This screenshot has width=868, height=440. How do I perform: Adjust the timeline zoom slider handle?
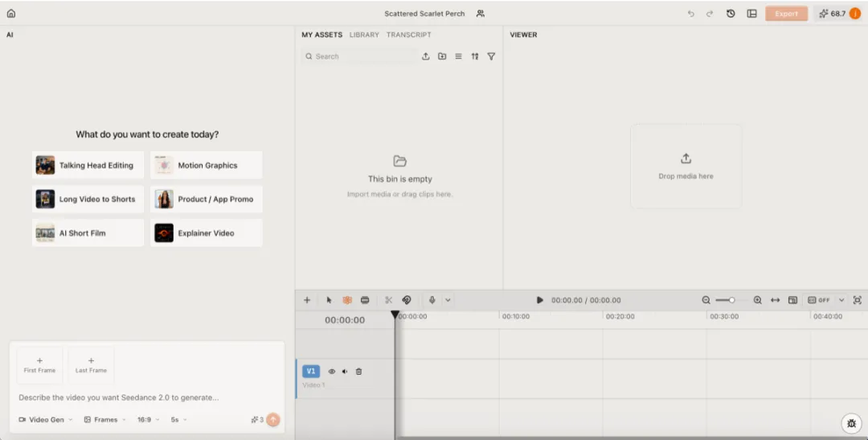tap(731, 300)
